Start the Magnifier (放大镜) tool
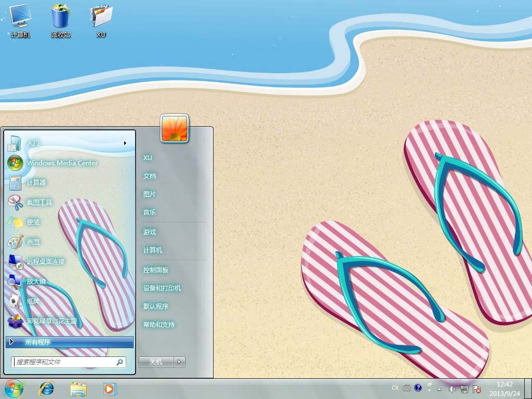 [36, 281]
